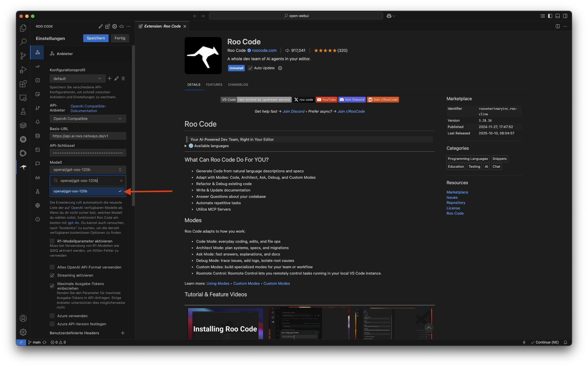588x367 pixels.
Task: Open the Search view in the activity bar
Action: click(23, 42)
